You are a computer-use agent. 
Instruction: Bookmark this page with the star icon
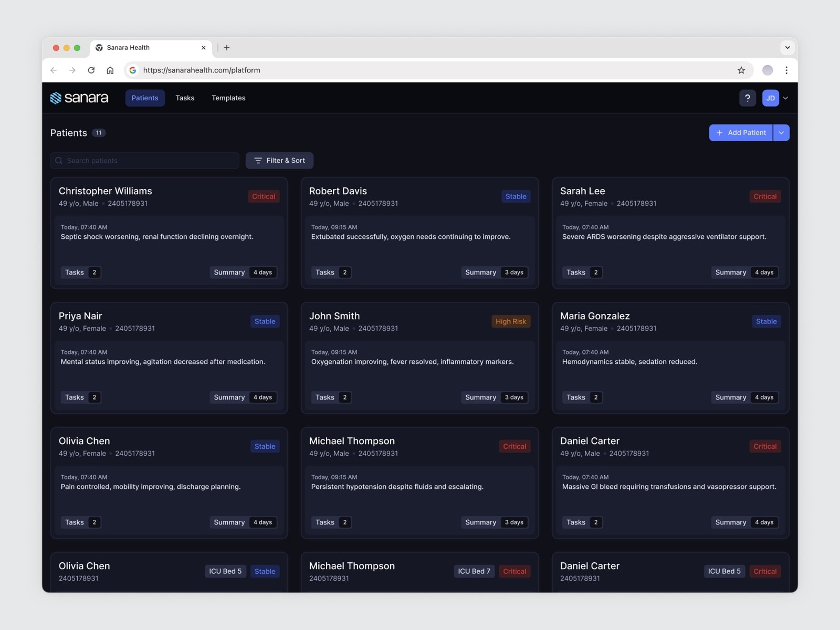(x=741, y=70)
